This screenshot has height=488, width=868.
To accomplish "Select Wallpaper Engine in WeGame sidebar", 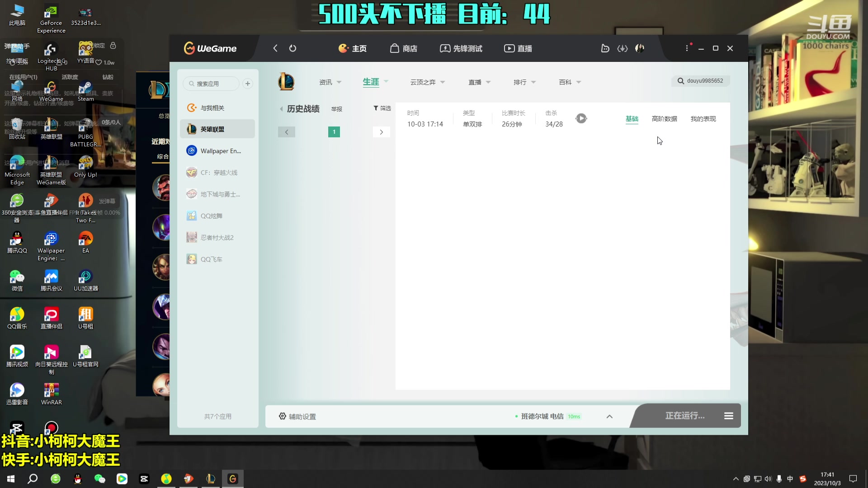I will [217, 151].
